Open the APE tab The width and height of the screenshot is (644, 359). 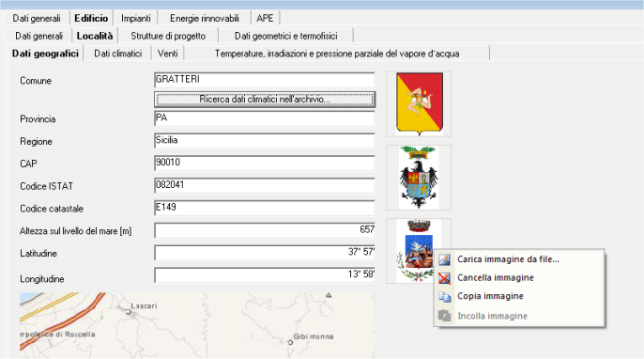265,19
